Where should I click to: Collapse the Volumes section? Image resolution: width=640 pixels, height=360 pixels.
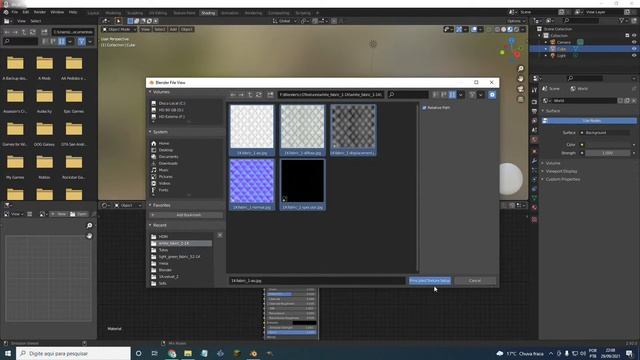(160, 92)
